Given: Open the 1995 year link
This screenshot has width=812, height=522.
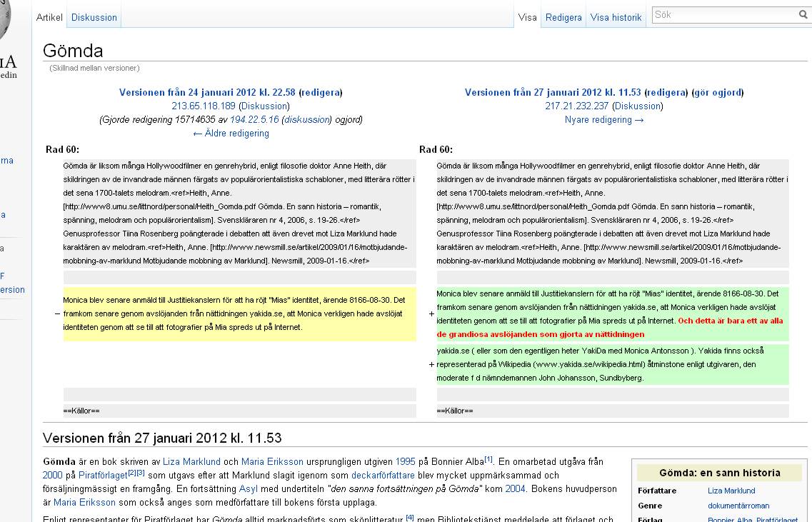Looking at the screenshot, I should click(x=406, y=461).
